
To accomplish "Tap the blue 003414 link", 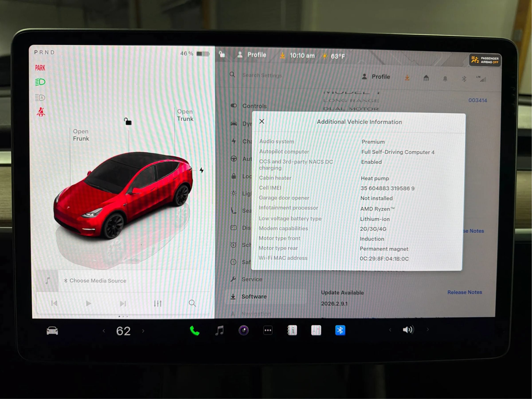I will (478, 100).
